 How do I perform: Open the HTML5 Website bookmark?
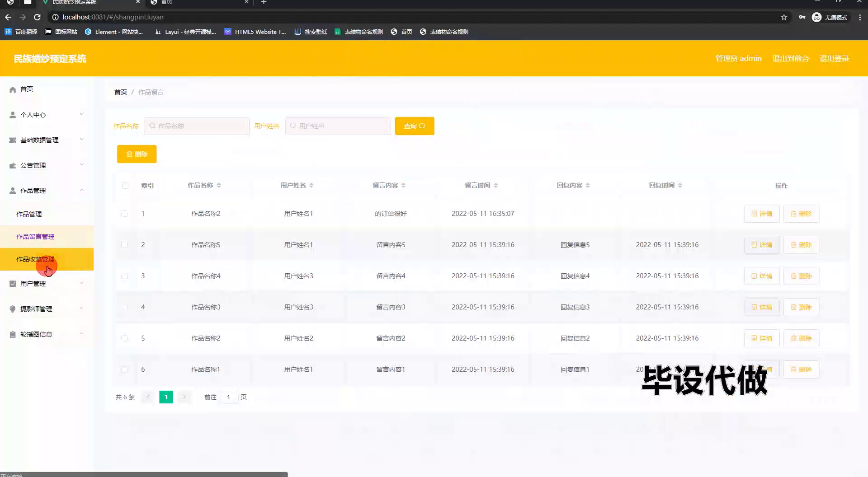point(255,32)
